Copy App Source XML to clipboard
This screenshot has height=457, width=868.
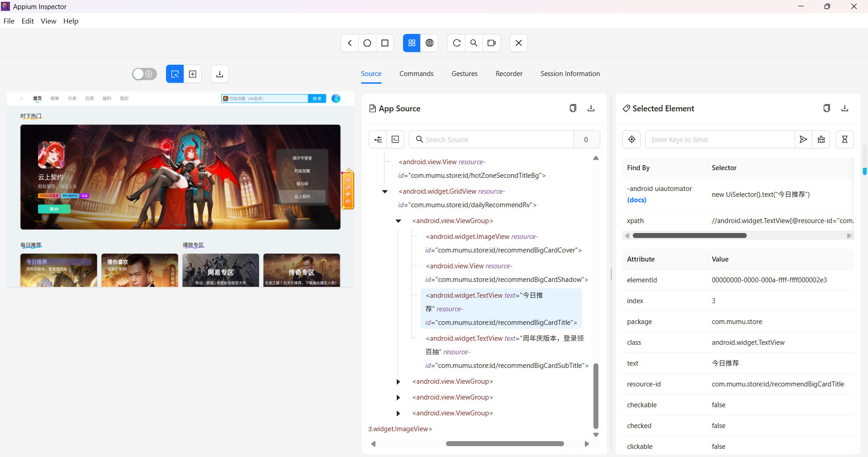573,108
